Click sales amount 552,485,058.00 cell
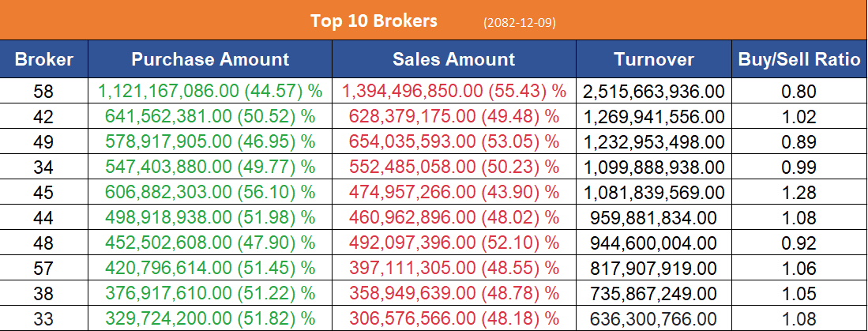This screenshot has height=331, width=868. tap(453, 168)
